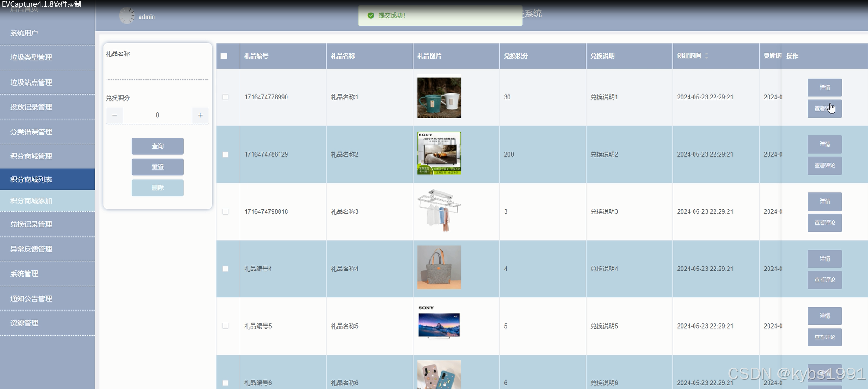Expand 分类错误管理 sidebar menu

pos(47,132)
